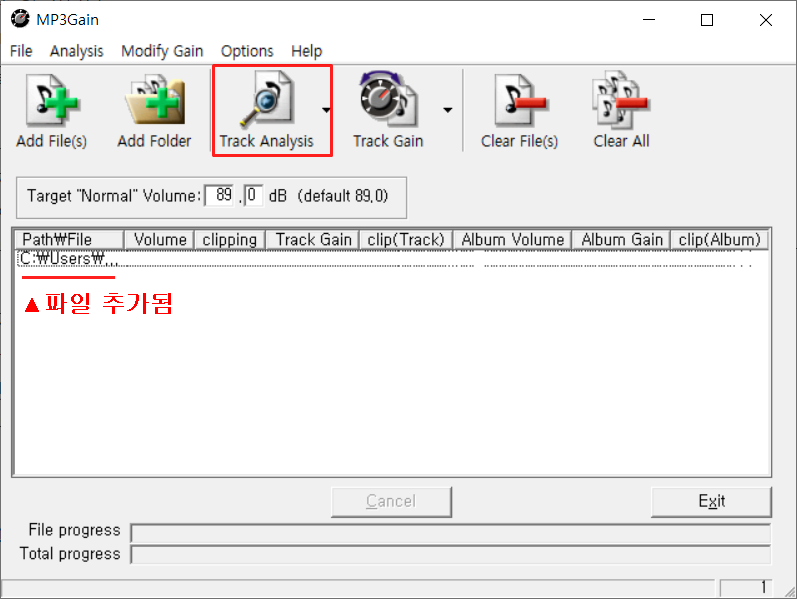The image size is (797, 599).
Task: Sort by the clipping column header
Action: pos(230,239)
